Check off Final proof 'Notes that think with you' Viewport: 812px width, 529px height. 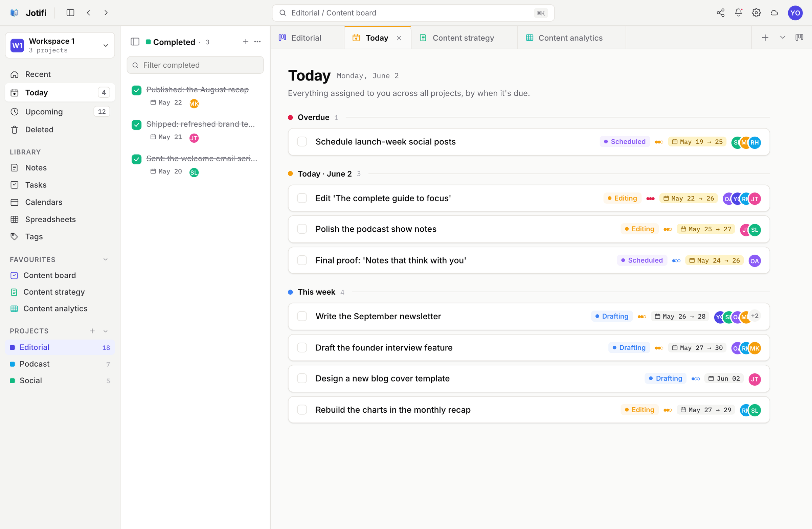[x=302, y=260]
